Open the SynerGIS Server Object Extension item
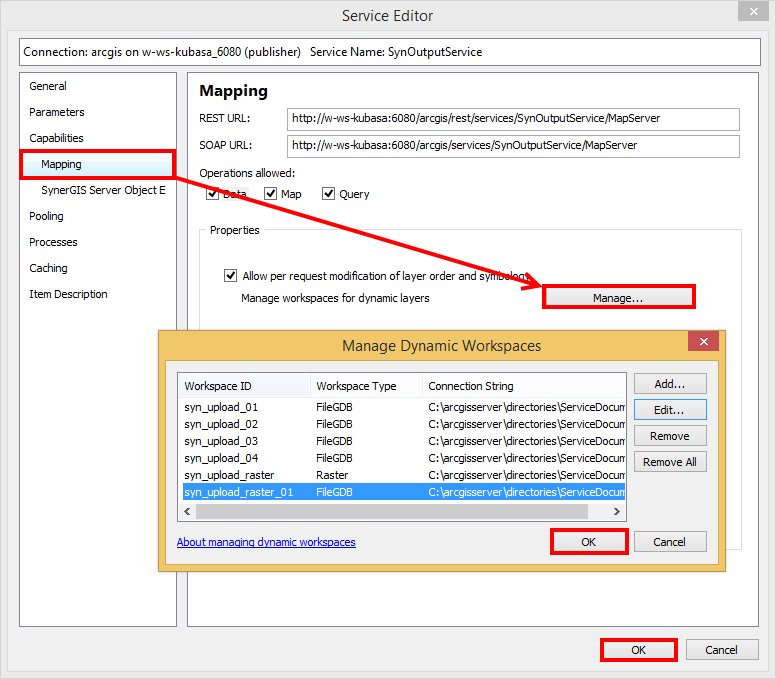 [x=103, y=190]
